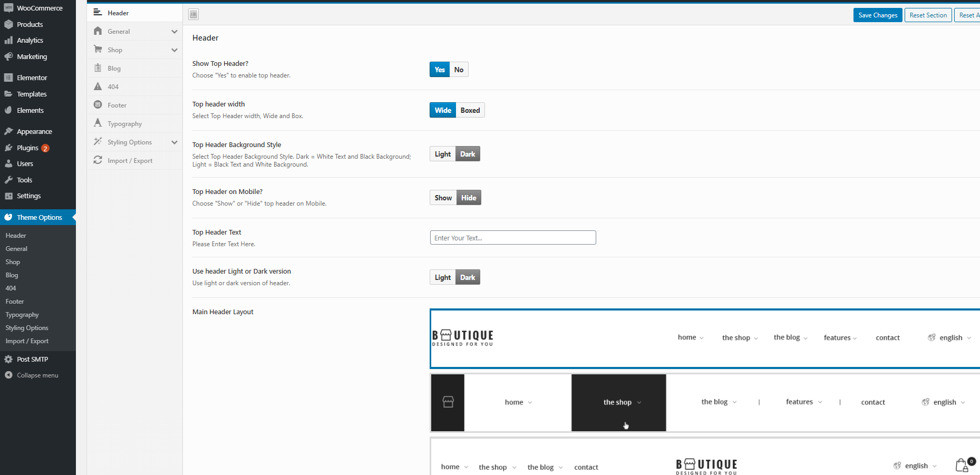Set Show Top Header to No
Viewport: 980px width, 475px height.
coord(459,70)
